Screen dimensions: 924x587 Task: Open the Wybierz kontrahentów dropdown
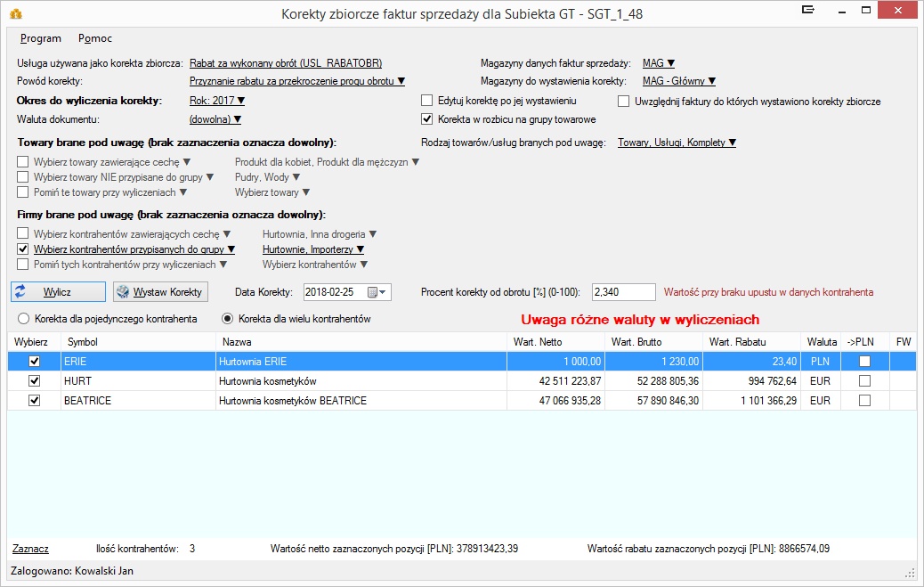(315, 265)
